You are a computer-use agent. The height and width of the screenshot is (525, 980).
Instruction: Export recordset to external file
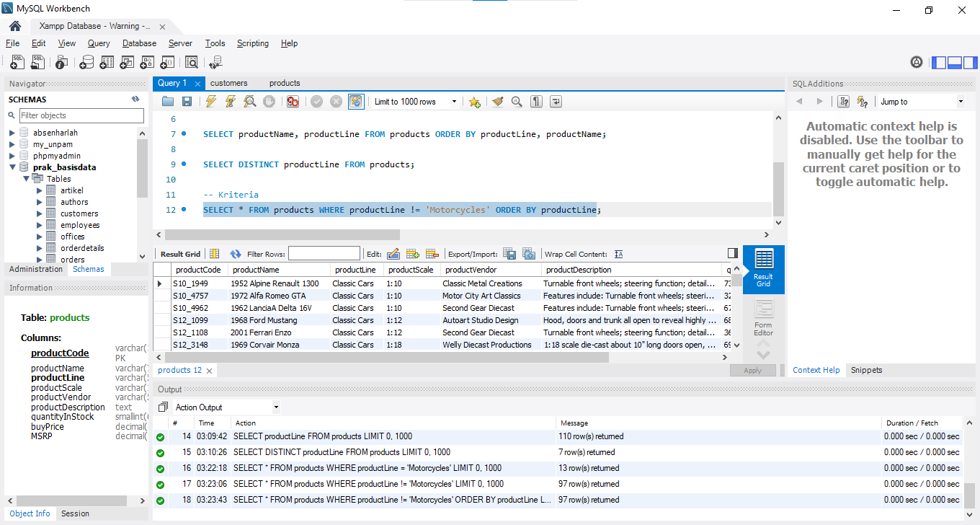(x=509, y=254)
